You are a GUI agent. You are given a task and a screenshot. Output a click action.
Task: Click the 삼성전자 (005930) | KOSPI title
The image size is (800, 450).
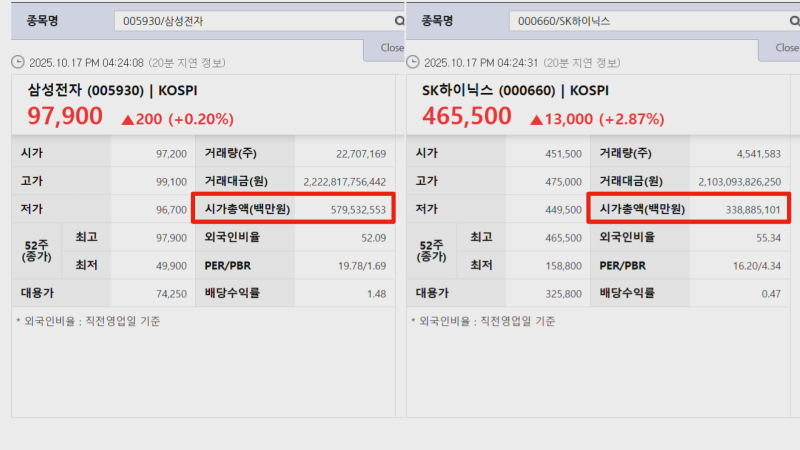tap(112, 90)
